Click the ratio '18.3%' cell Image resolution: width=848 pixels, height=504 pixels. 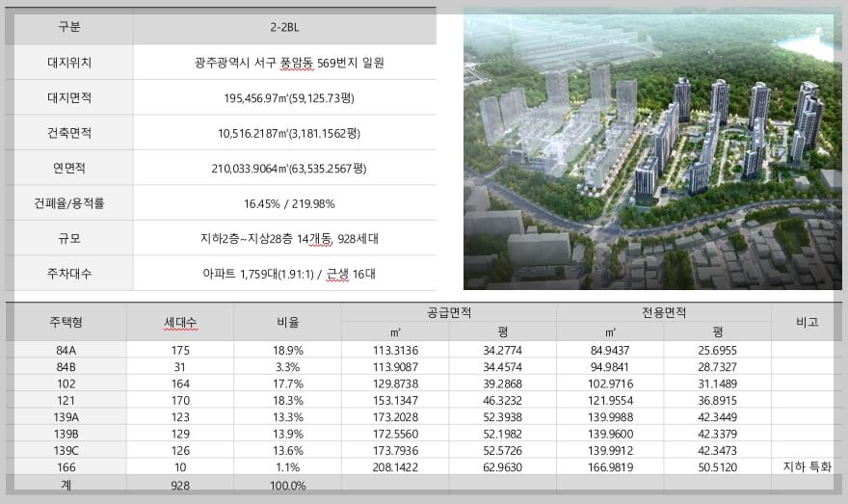tap(288, 400)
